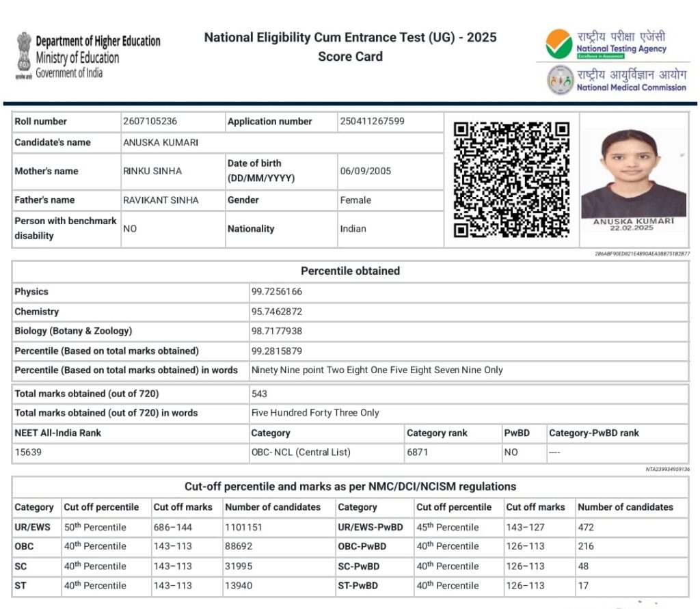Screen dimensions: 700x609
Task: Select the Chemistry percentile value 95.7462872
Action: [x=276, y=311]
